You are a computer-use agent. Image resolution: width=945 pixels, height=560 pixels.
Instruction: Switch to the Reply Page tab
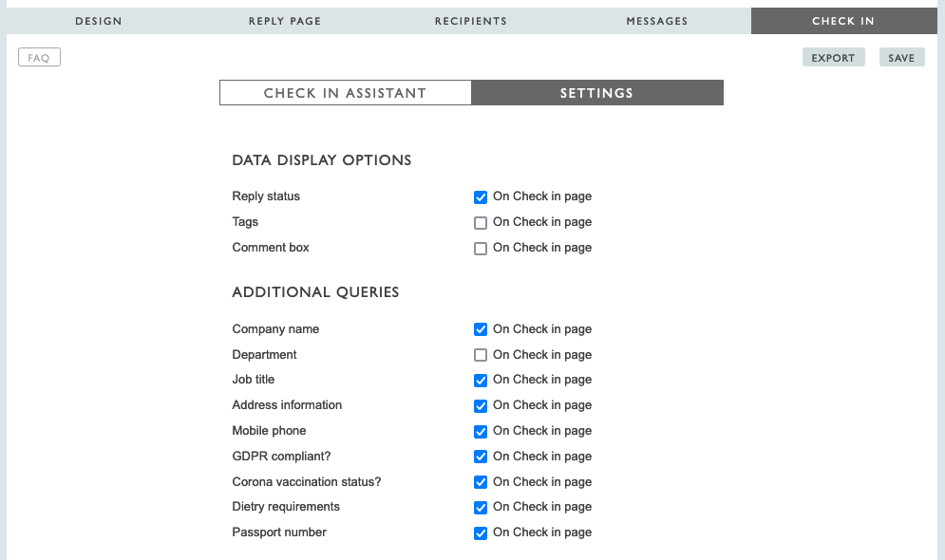click(284, 21)
